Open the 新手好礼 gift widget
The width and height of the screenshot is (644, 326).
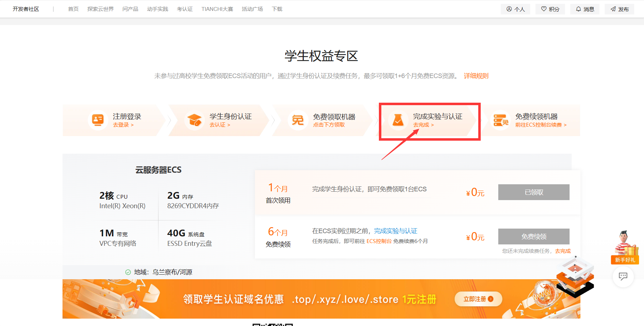click(x=625, y=247)
